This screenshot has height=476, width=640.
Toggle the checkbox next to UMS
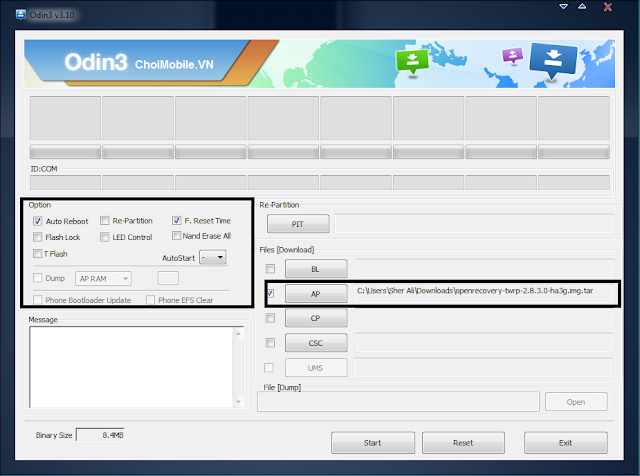[x=269, y=367]
